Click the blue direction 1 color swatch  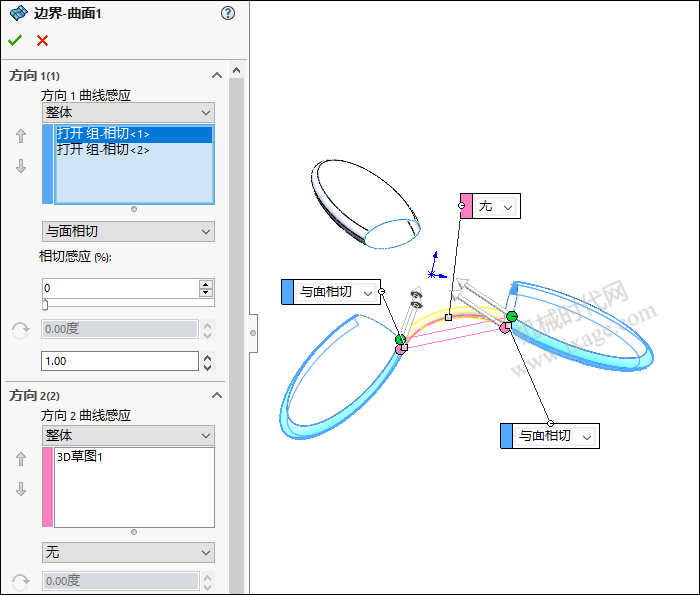pos(47,164)
